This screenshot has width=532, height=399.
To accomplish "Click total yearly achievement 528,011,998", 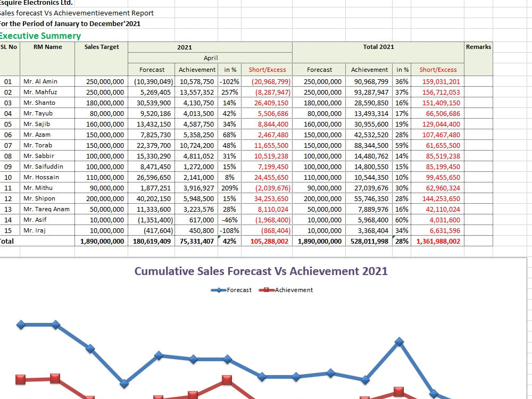I will pos(369,241).
